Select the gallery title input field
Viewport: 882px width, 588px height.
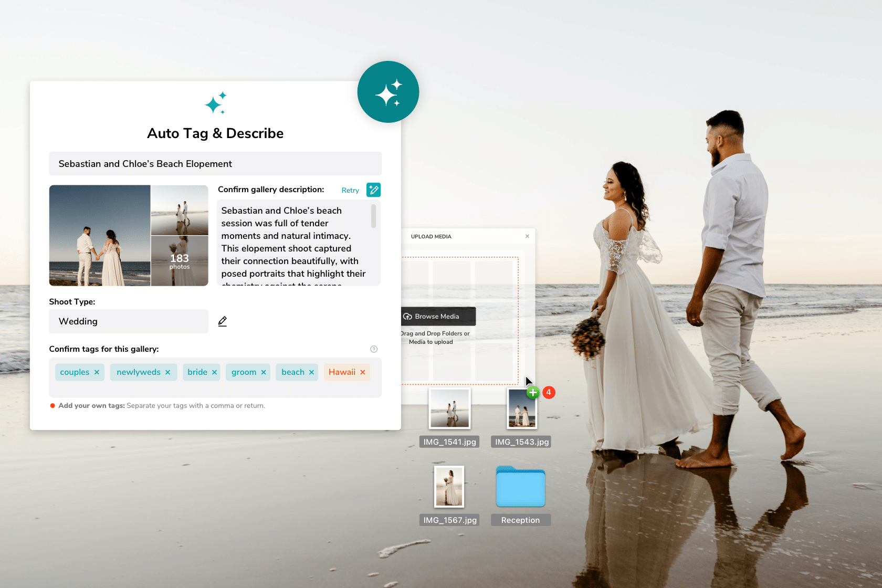tap(215, 163)
